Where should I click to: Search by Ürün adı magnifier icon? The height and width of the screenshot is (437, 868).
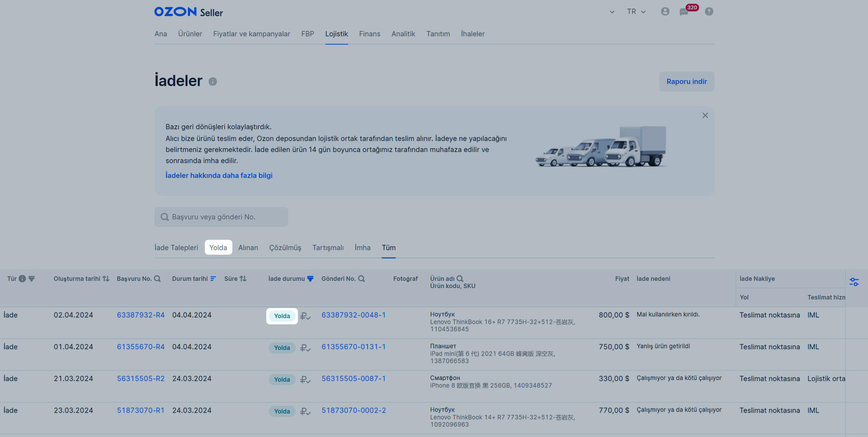[x=460, y=279]
